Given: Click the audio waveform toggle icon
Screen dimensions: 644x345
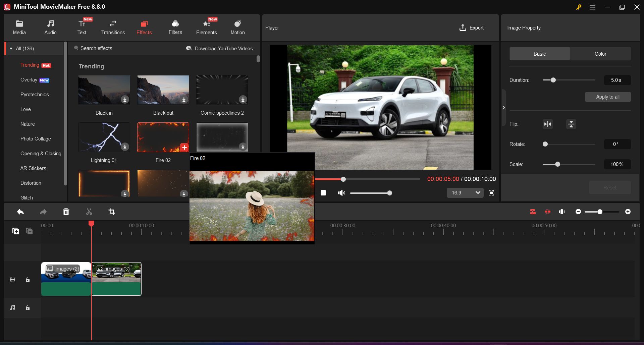Looking at the screenshot, I should (x=562, y=212).
